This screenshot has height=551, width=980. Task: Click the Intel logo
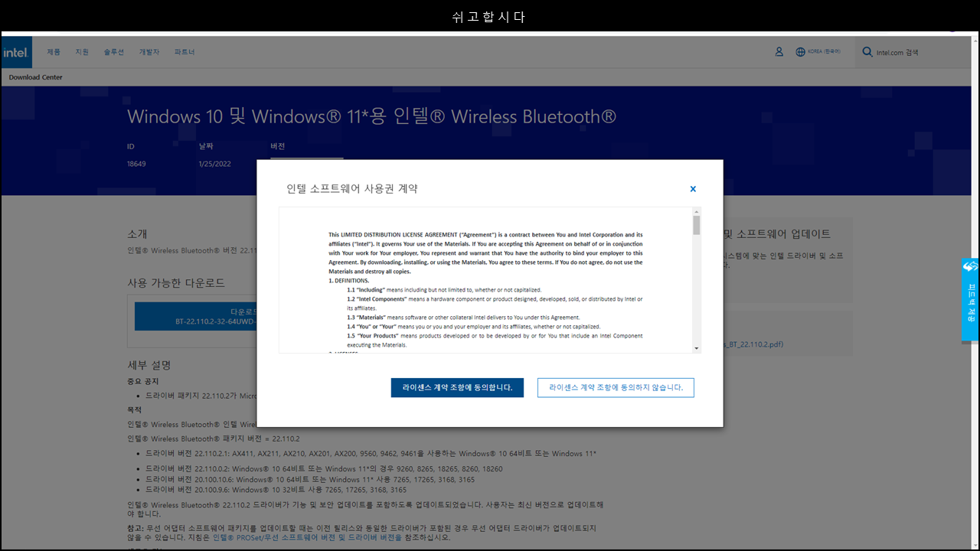tap(16, 52)
